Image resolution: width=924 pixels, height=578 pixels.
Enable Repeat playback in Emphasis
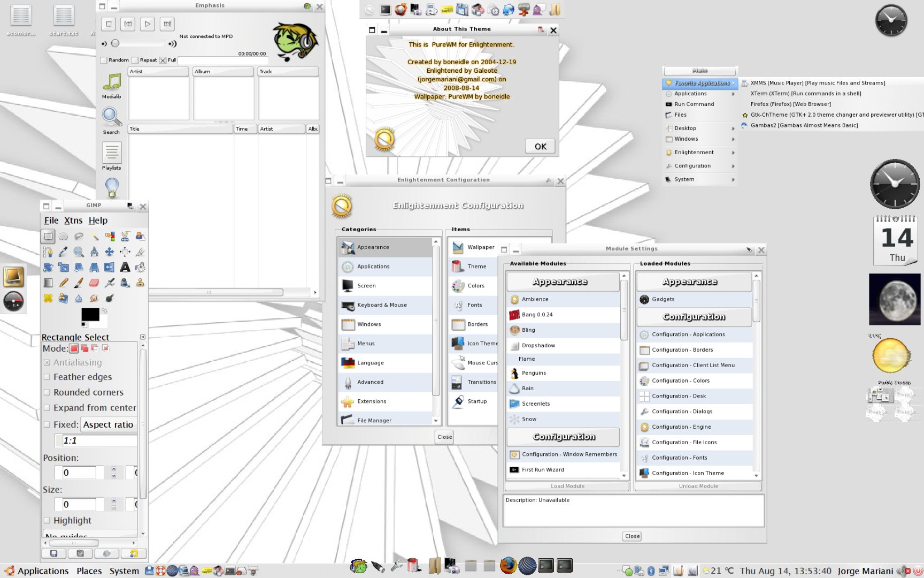pos(135,60)
